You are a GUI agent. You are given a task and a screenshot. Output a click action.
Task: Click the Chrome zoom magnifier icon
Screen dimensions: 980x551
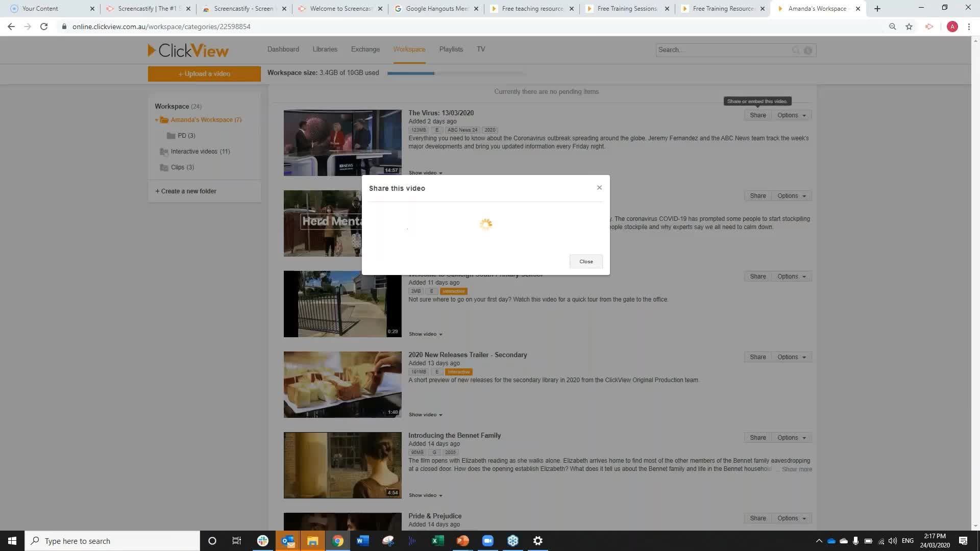(893, 27)
